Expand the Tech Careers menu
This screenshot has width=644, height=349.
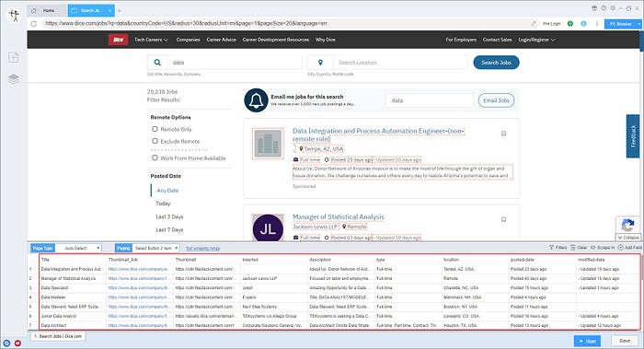click(x=151, y=40)
